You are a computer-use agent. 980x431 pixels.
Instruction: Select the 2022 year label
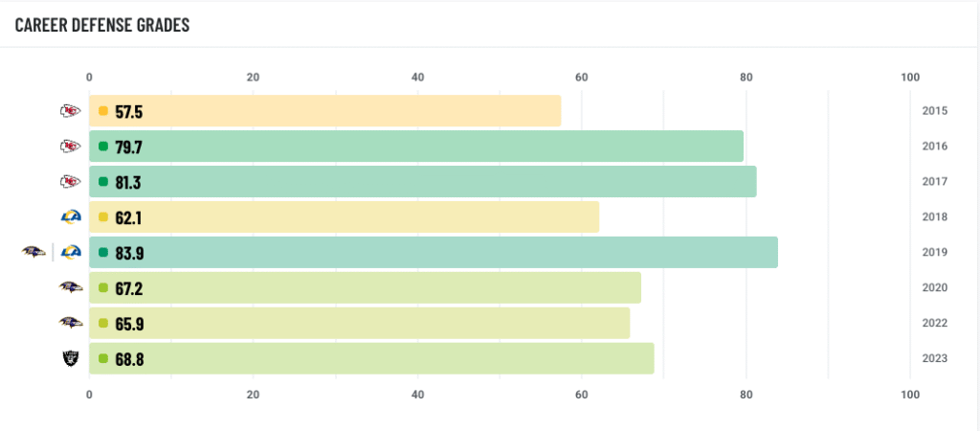click(934, 323)
